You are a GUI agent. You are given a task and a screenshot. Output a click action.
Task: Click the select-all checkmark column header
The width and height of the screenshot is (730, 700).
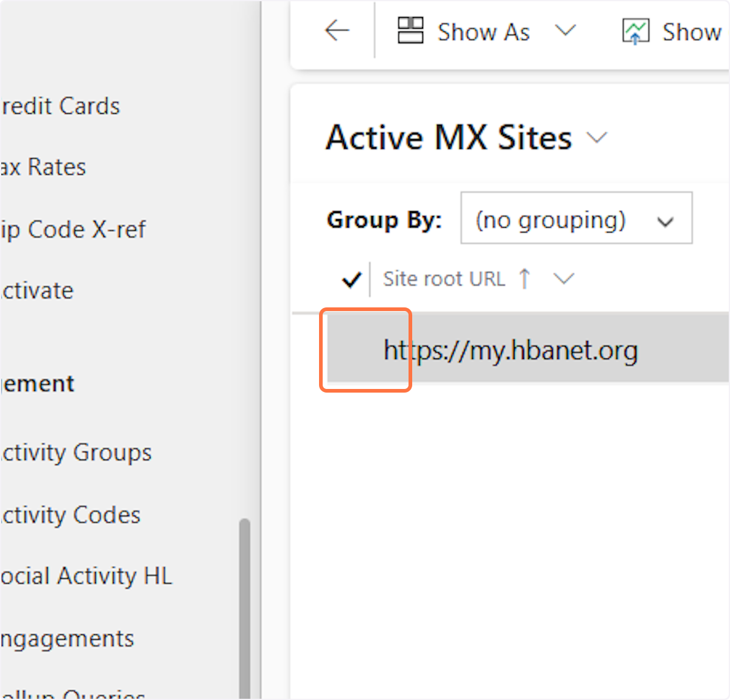click(351, 279)
